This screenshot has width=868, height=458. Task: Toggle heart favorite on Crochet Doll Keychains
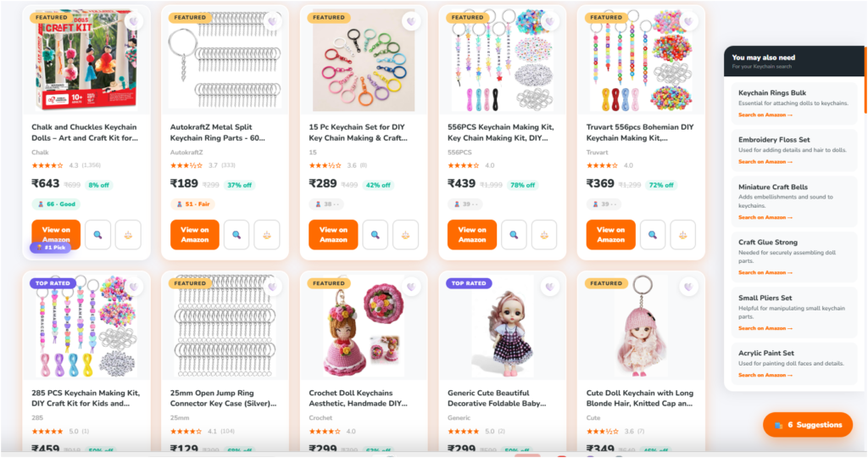(x=411, y=287)
